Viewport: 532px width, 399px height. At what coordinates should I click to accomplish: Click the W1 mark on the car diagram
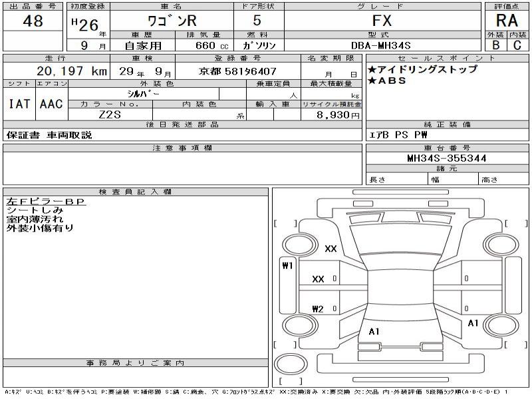[x=287, y=266]
